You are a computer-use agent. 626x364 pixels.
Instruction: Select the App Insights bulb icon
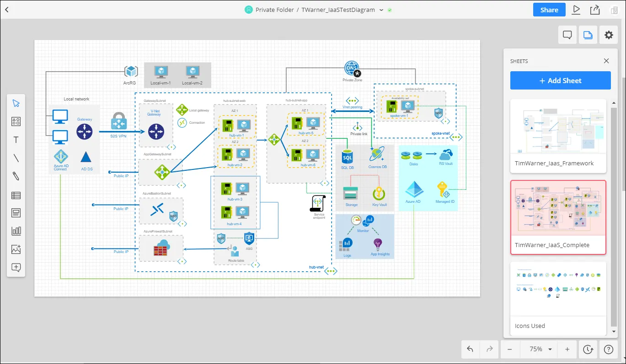point(378,243)
